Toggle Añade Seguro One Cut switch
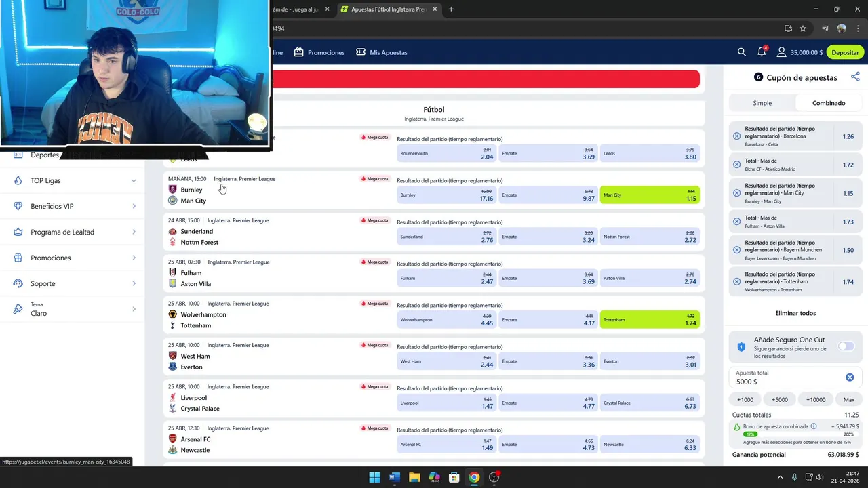 coord(846,346)
